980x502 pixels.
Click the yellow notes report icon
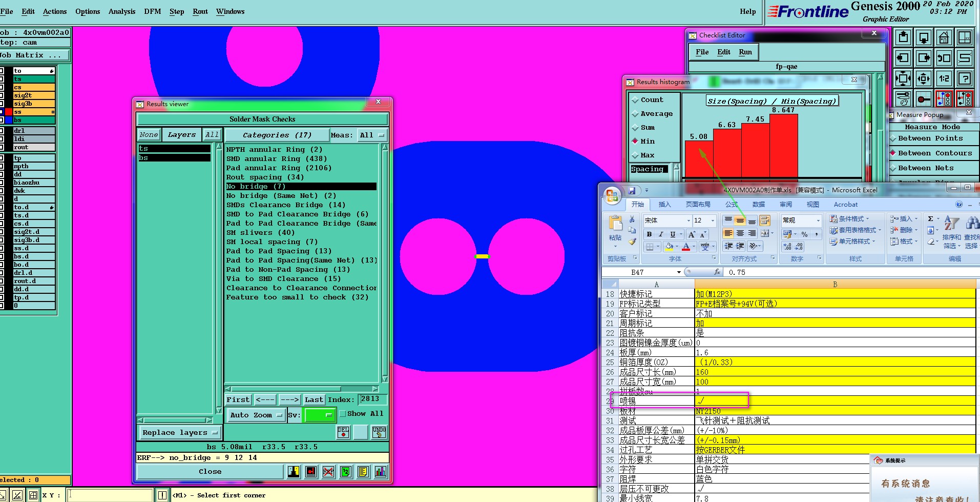pyautogui.click(x=363, y=472)
